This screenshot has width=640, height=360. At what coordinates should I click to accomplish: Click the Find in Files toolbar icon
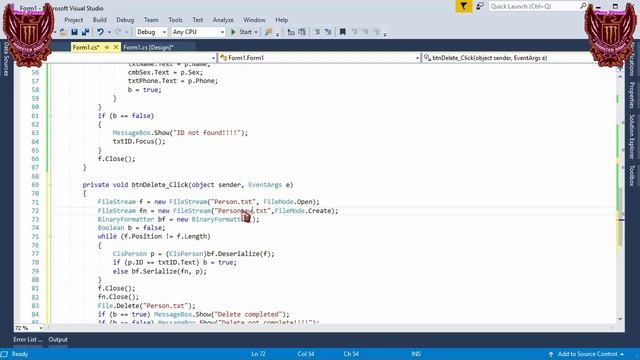268,32
